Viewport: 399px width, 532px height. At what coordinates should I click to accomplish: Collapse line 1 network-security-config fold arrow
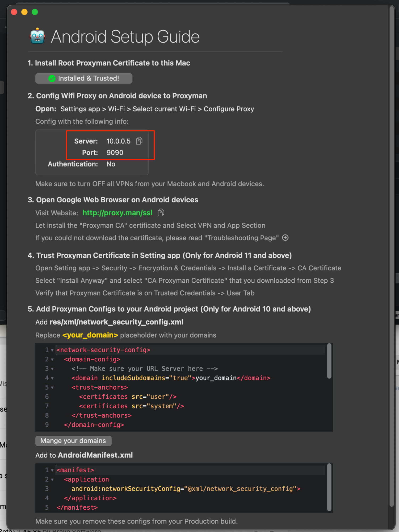[x=52, y=350]
